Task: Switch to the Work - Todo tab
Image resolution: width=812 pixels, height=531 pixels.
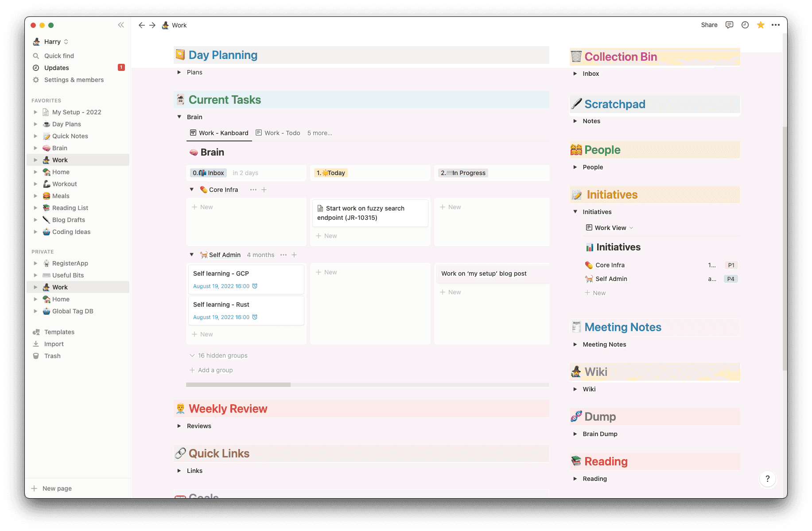Action: pyautogui.click(x=278, y=133)
